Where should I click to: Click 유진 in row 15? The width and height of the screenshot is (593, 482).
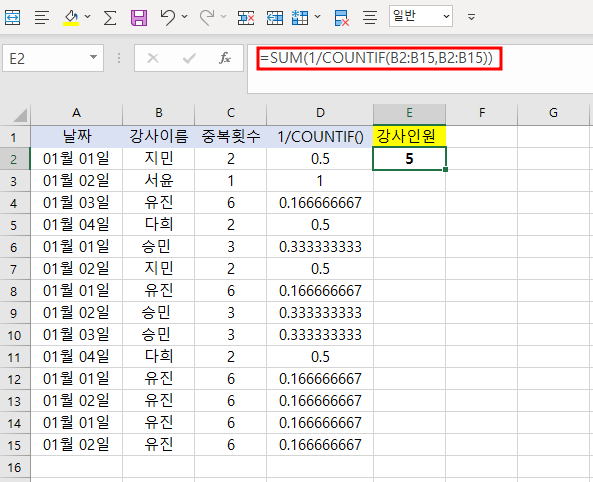point(158,445)
